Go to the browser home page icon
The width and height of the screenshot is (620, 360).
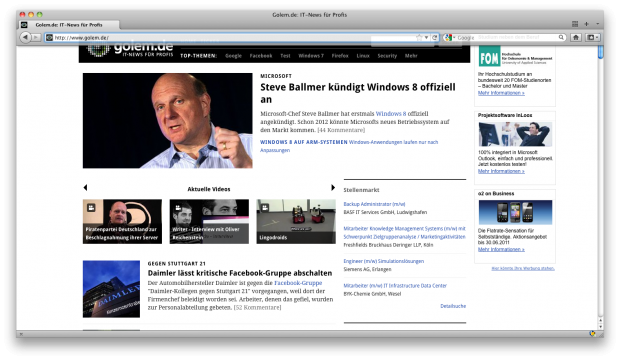point(576,37)
